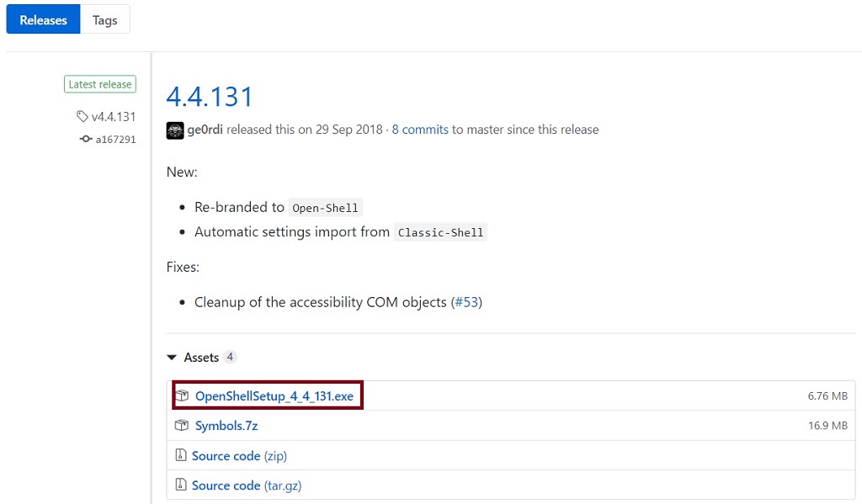Image resolution: width=862 pixels, height=504 pixels.
Task: Click the 16.9 MB file size
Action: (827, 426)
